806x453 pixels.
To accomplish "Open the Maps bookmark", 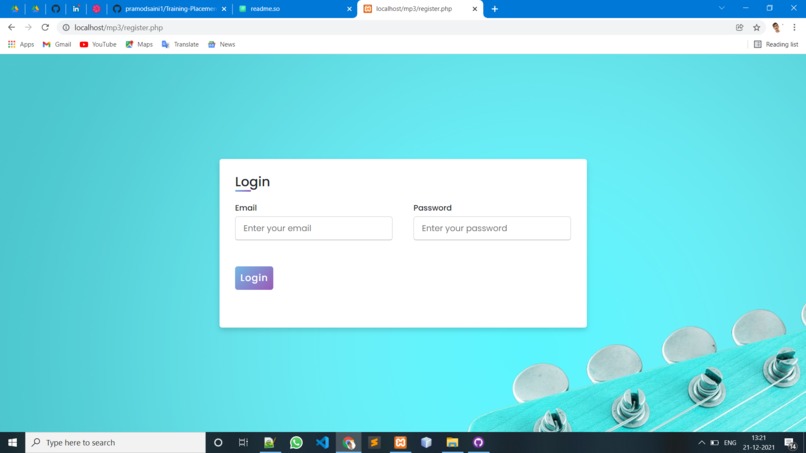I will [139, 45].
